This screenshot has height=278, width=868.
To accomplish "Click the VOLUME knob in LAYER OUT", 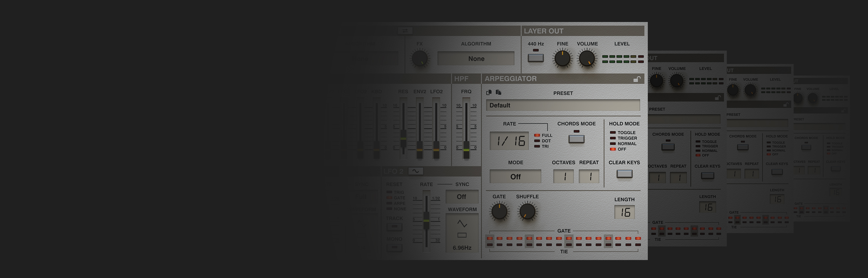I will pos(587,58).
